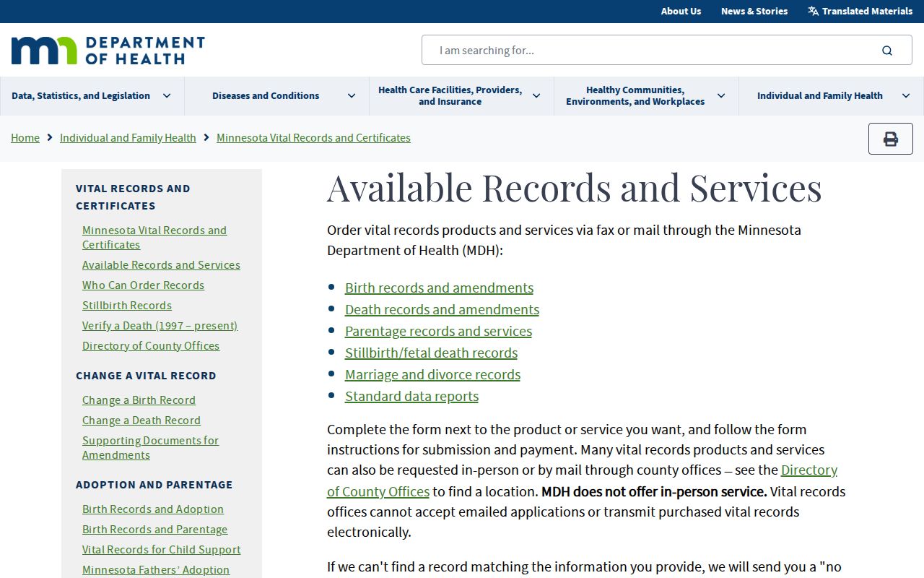
Task: Open Birth records and amendments link
Action: click(439, 288)
